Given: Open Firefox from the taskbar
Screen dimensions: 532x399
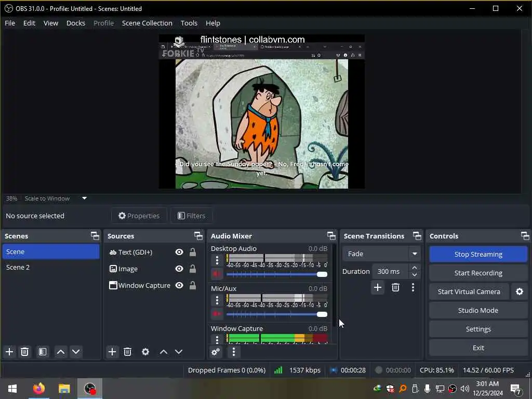Looking at the screenshot, I should click(x=38, y=389).
